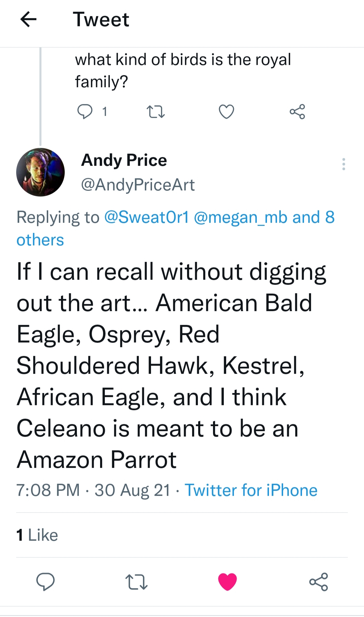The width and height of the screenshot is (364, 617).
Task: Go back using the arrow icon
Action: click(28, 19)
